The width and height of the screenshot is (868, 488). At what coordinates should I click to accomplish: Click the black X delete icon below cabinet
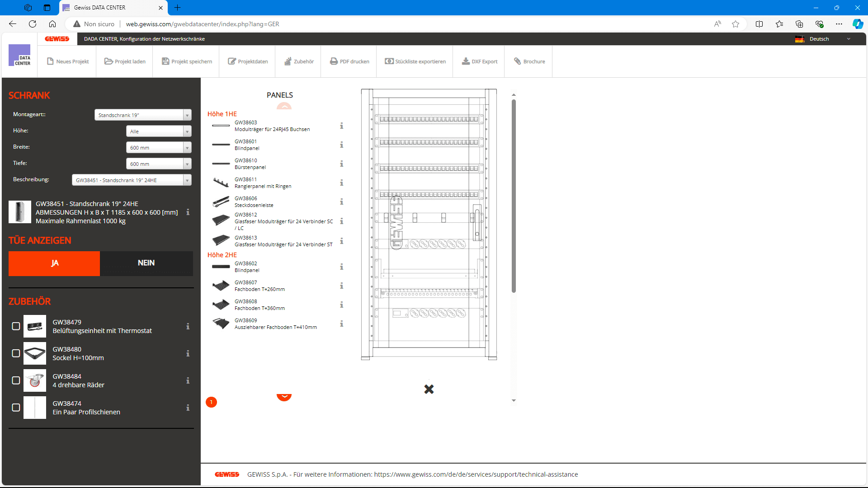pyautogui.click(x=429, y=389)
